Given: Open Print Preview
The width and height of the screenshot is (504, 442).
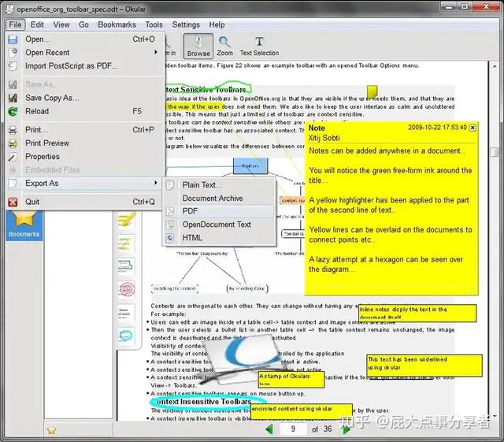Looking at the screenshot, I should pos(85,143).
